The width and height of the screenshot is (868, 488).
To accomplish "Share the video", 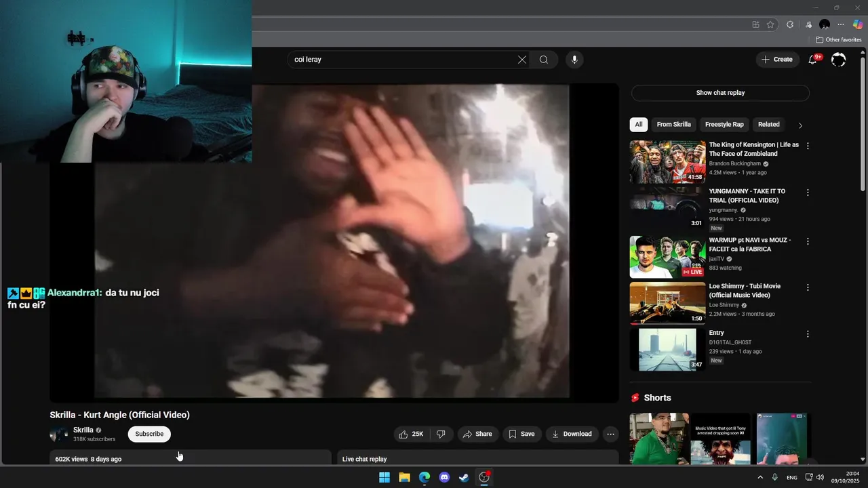I will [477, 434].
